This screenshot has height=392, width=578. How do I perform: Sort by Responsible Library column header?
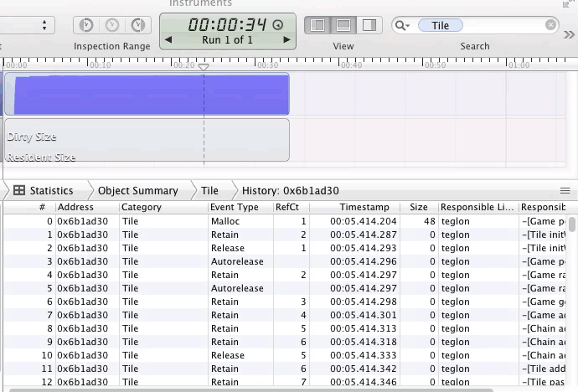pos(478,207)
